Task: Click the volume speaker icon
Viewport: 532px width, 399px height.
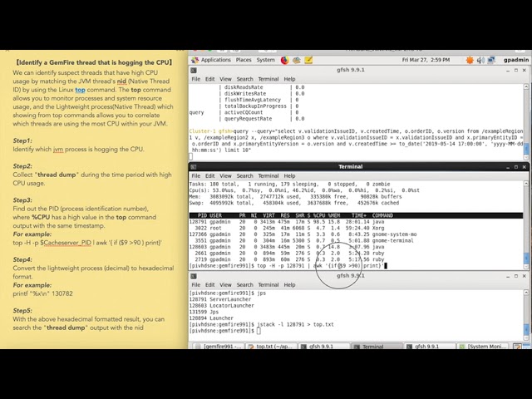Action: click(480, 60)
